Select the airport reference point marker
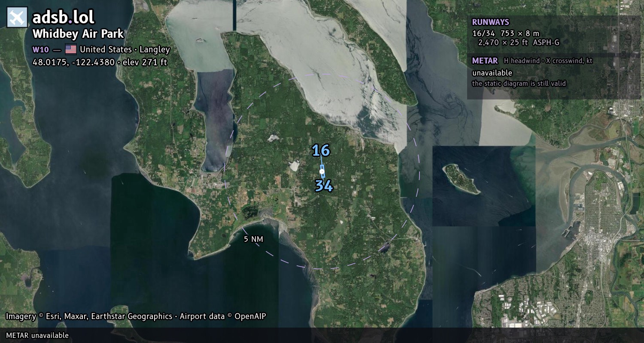The width and height of the screenshot is (644, 343). click(322, 171)
